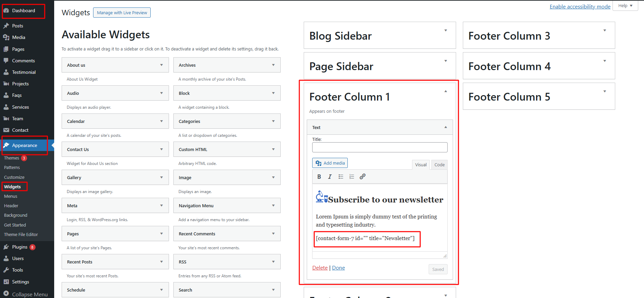Open the Patterns submenu item
This screenshot has width=644, height=298.
[12, 168]
